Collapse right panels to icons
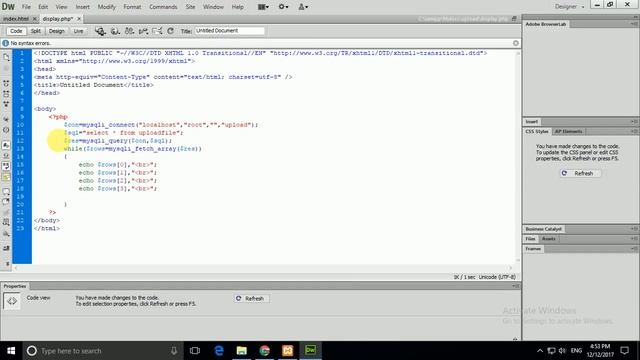This screenshot has height=360, width=640. [636, 17]
